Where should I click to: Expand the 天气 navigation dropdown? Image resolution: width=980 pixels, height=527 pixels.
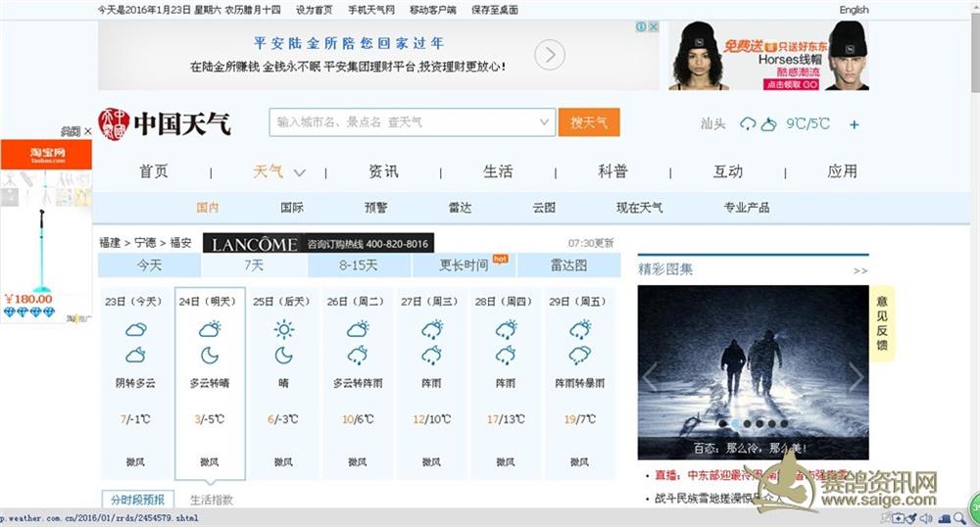tap(299, 172)
